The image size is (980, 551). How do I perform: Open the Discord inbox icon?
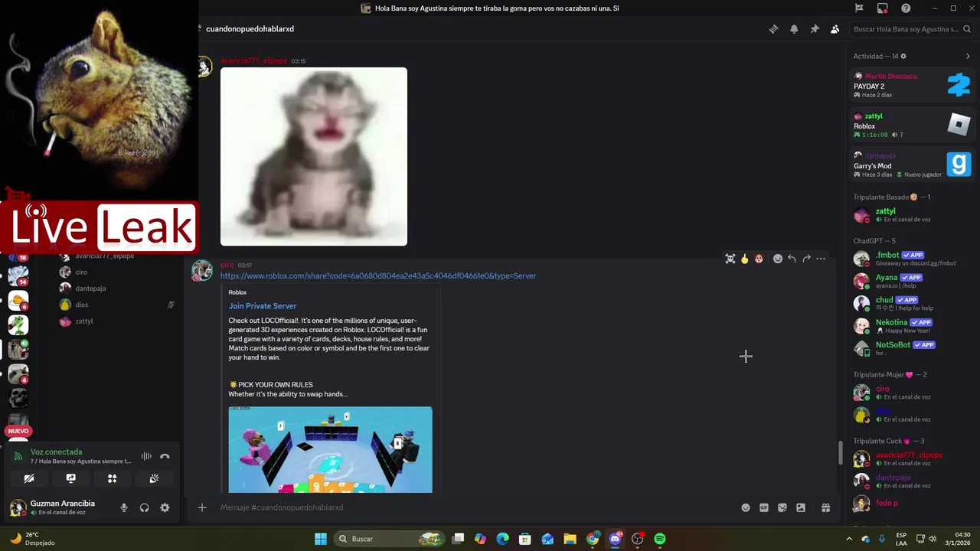883,8
